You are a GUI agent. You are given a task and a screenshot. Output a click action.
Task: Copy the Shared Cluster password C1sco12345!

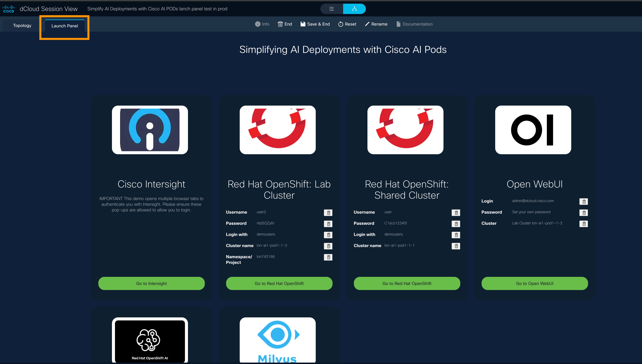click(x=456, y=224)
